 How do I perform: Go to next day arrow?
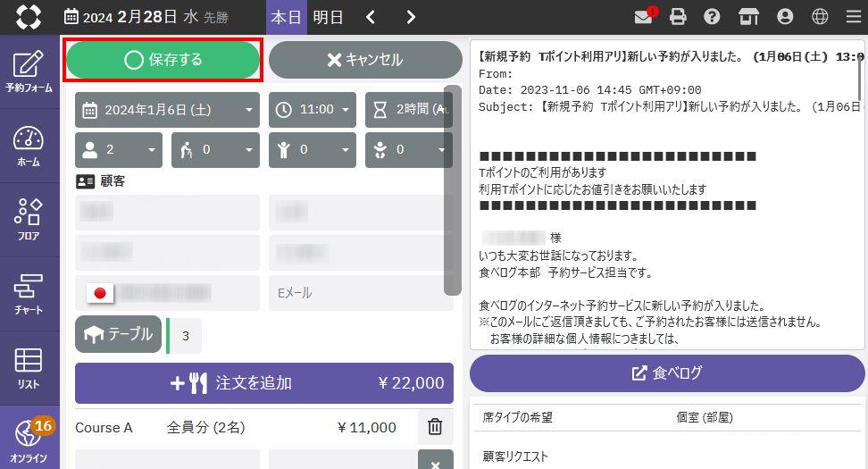click(411, 17)
